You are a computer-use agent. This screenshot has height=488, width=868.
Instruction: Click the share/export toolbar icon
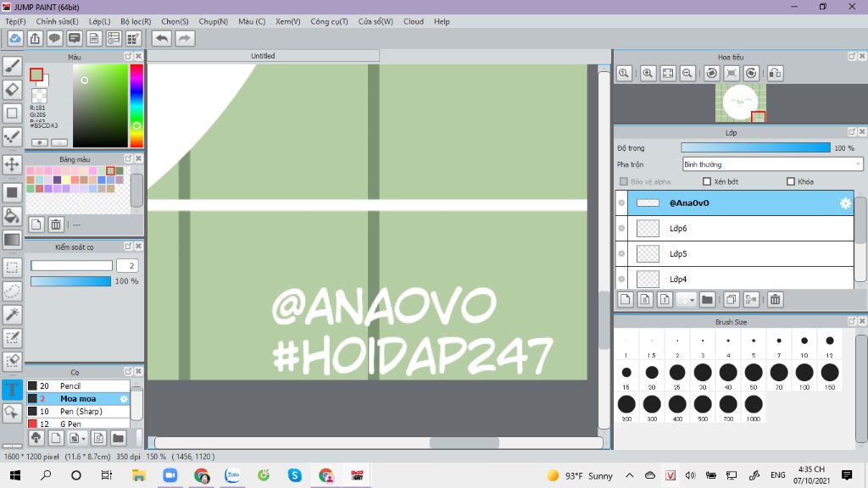coord(35,38)
